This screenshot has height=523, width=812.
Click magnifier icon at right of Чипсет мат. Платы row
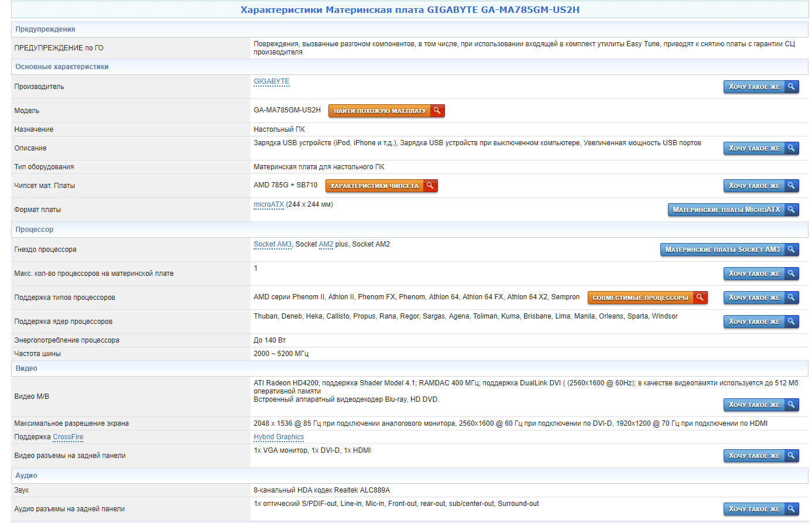click(x=792, y=186)
